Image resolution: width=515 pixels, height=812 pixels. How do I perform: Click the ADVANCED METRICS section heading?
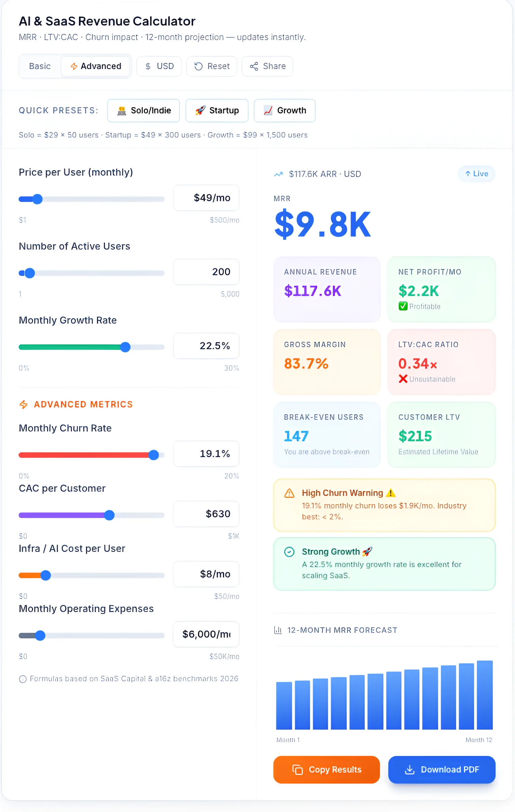coord(83,404)
